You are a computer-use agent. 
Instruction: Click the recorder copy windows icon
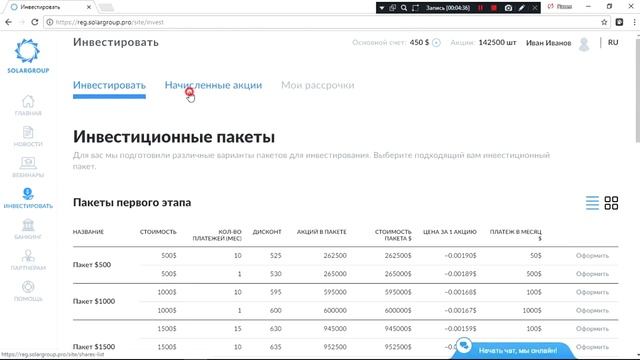(393, 8)
